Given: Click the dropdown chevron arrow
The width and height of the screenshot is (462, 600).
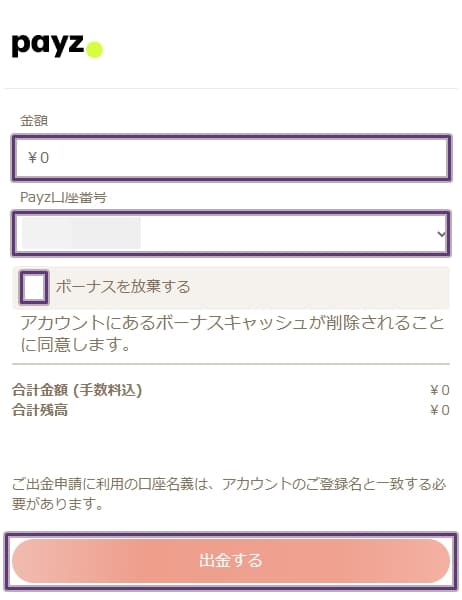Looking at the screenshot, I should point(441,233).
